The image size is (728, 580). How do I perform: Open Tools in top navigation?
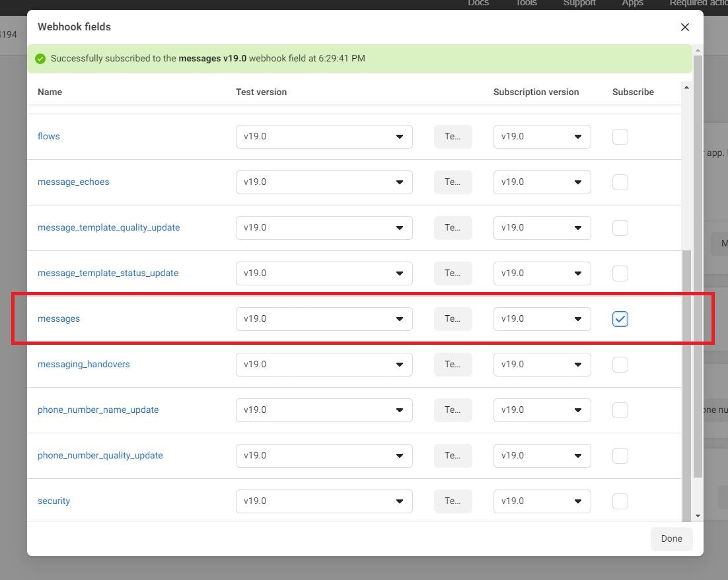[x=527, y=3]
